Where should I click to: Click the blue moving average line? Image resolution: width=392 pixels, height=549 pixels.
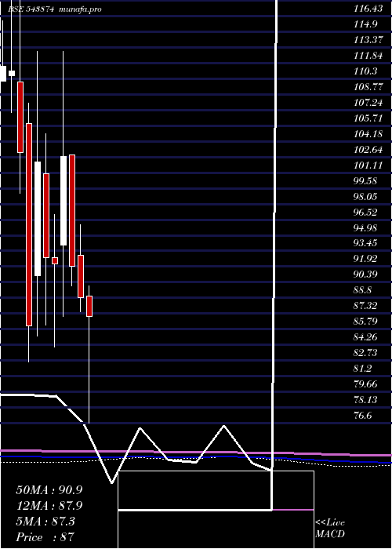(196, 457)
